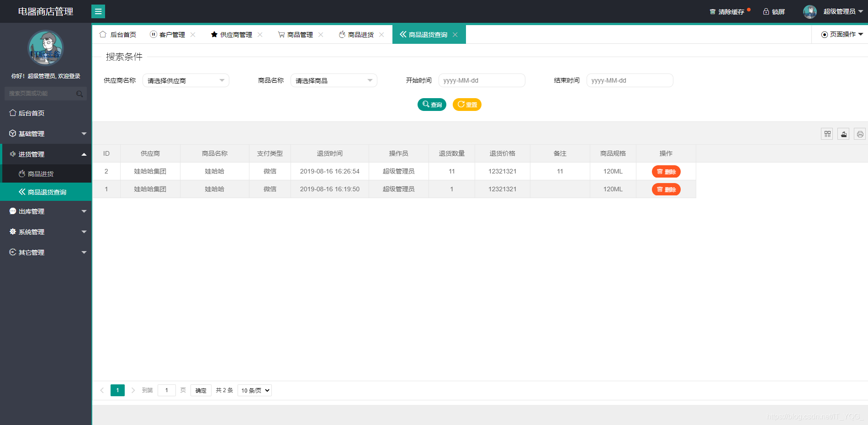Open the column filter icon above the table

coord(827,134)
